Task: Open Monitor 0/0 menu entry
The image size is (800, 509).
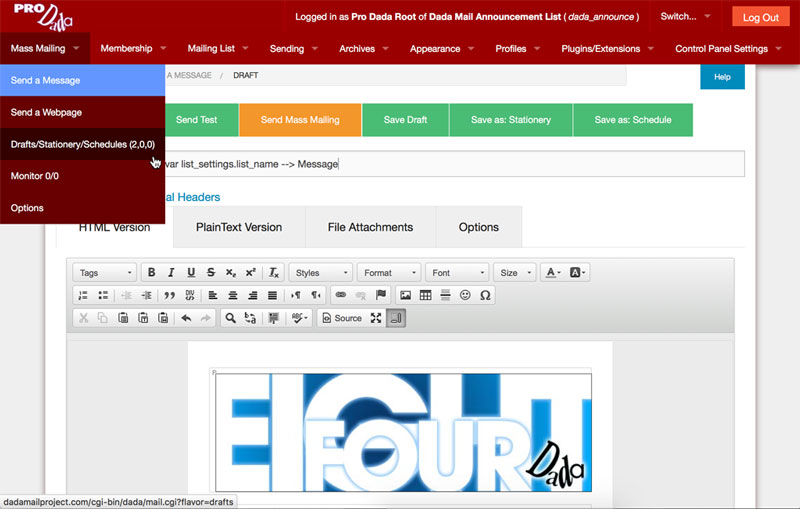Action: click(83, 176)
